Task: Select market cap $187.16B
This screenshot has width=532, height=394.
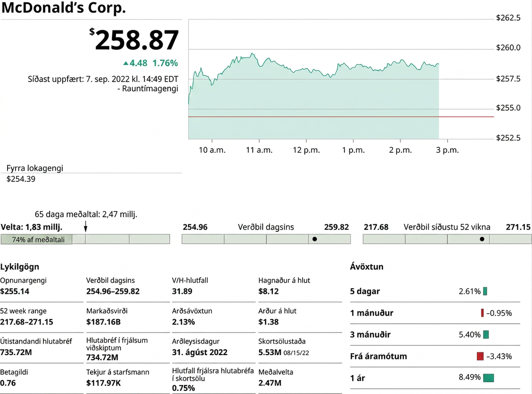Action: [x=103, y=322]
